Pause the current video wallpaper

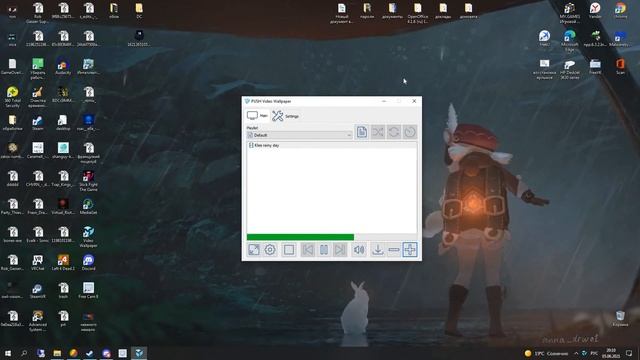click(x=324, y=249)
